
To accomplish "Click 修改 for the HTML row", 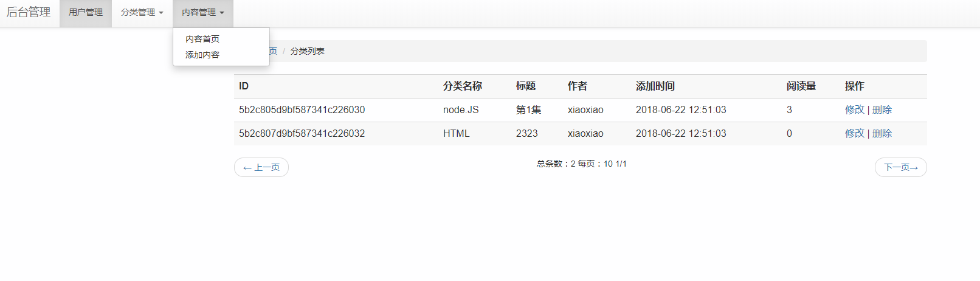I will click(854, 133).
